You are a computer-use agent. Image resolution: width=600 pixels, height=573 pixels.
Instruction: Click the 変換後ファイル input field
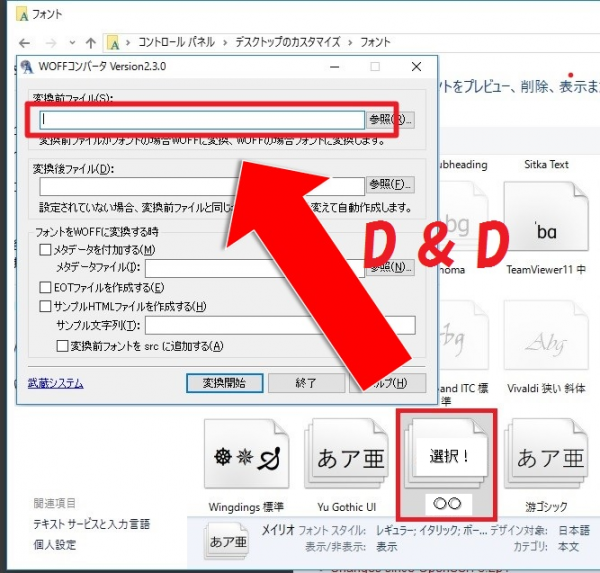pos(202,186)
